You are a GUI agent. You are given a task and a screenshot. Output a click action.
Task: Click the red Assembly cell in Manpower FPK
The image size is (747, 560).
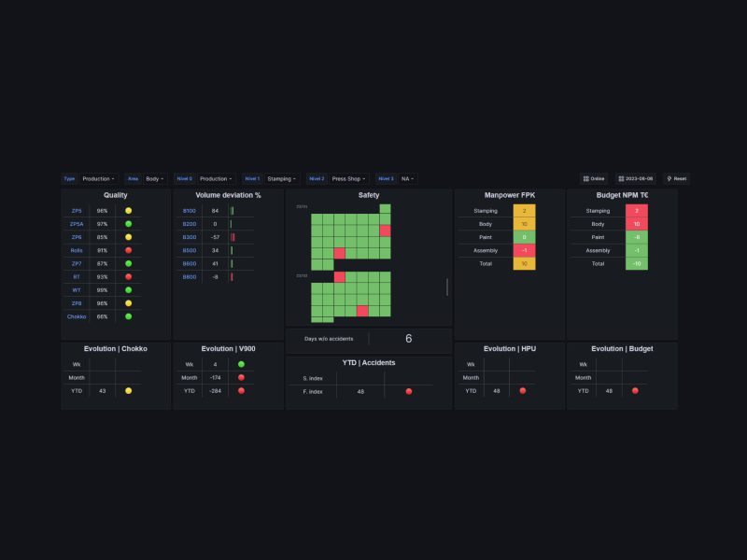coord(524,250)
